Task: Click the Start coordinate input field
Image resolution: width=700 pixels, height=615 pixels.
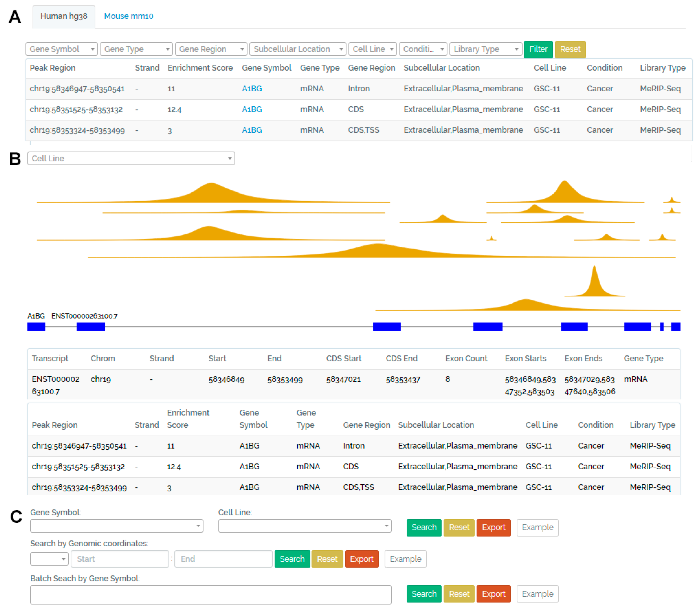Action: coord(120,559)
